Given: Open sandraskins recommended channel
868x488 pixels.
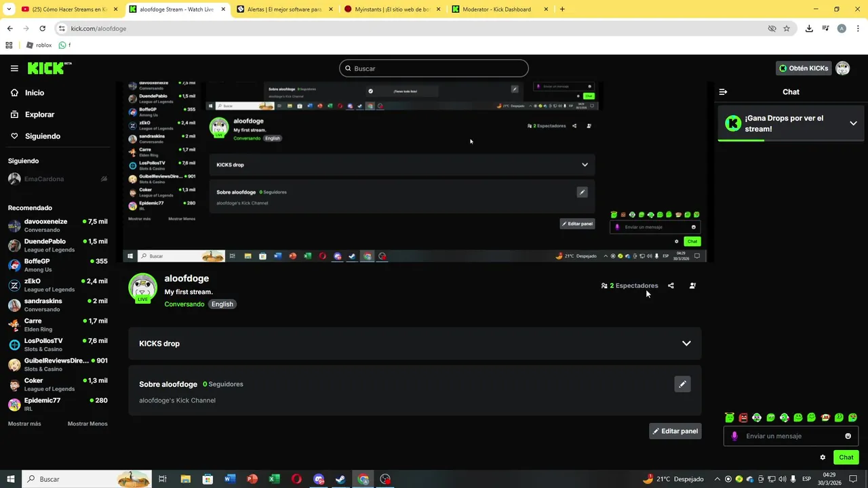Looking at the screenshot, I should (58, 305).
